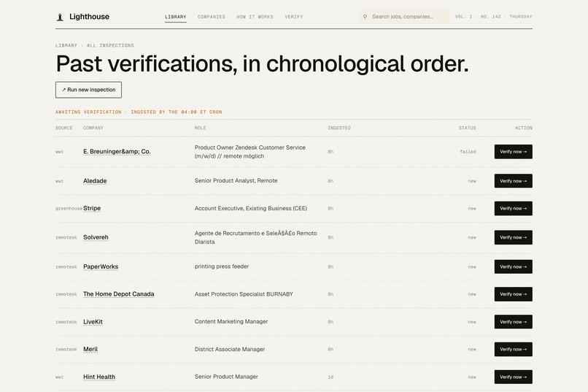
Task: Open the Companies tab
Action: 212,17
